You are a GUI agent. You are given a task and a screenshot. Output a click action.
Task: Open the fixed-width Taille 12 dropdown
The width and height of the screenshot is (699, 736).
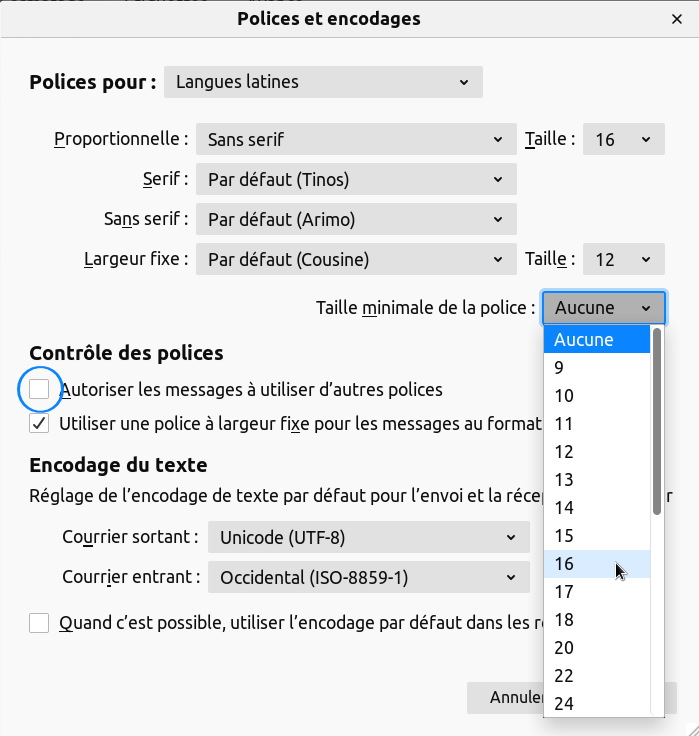coord(624,260)
